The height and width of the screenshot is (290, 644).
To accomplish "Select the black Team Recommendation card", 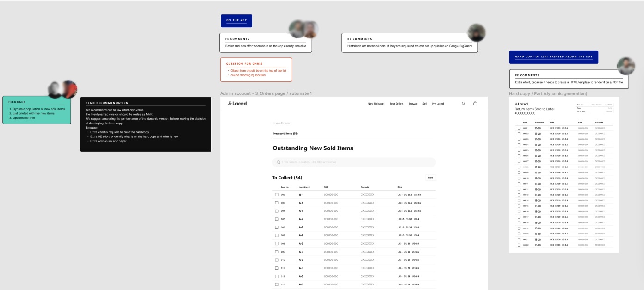I will 146,124.
